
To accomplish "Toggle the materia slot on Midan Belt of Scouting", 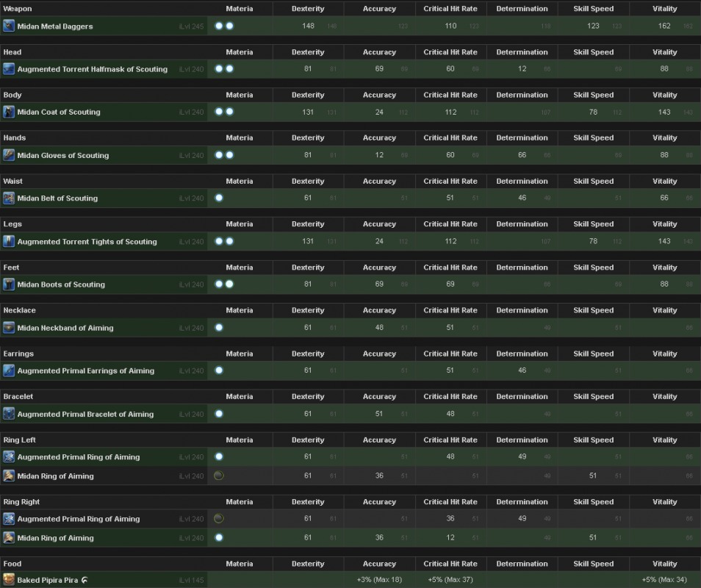I will point(219,198).
